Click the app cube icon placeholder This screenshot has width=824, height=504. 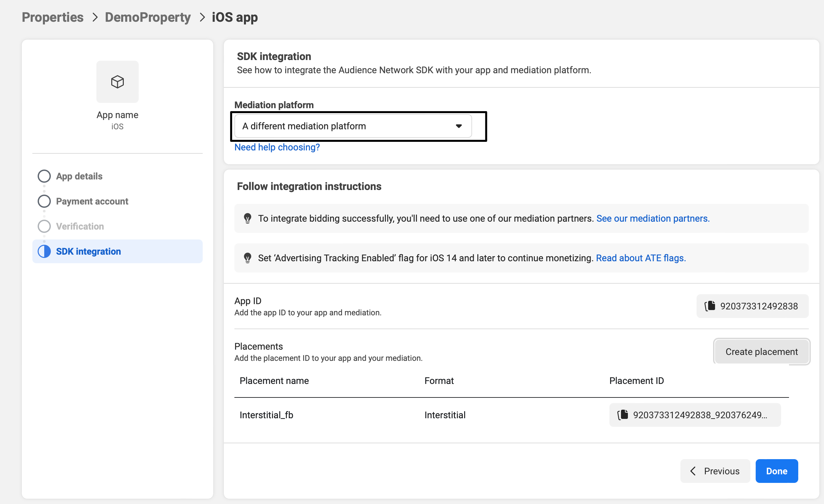(x=118, y=81)
